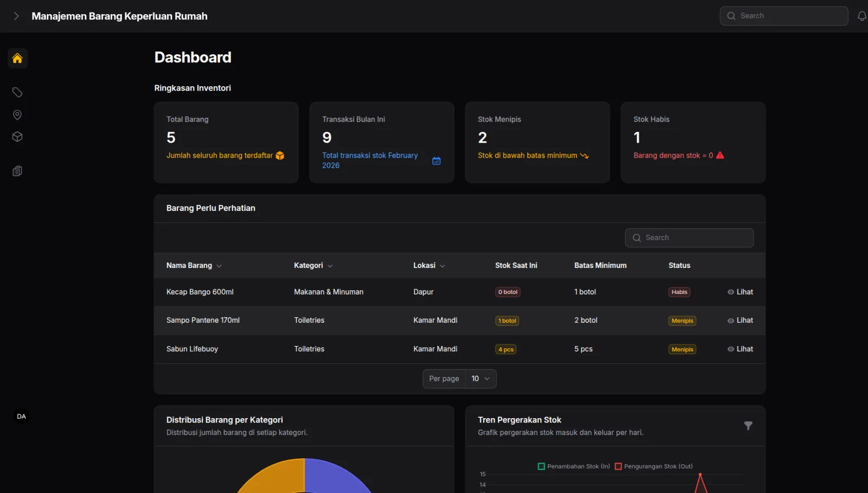The image size is (868, 493).
Task: Click the Dapur location cell
Action: tap(423, 292)
